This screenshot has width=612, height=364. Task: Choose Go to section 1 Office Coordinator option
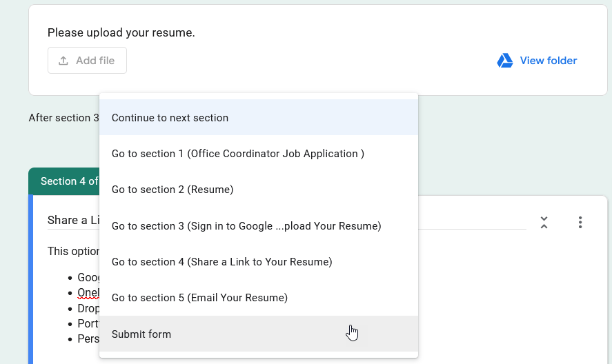258,153
